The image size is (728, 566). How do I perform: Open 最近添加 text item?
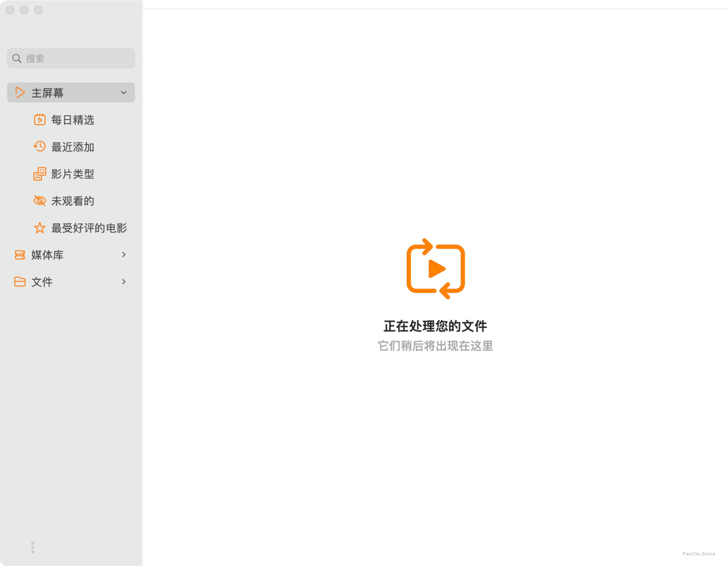(73, 147)
